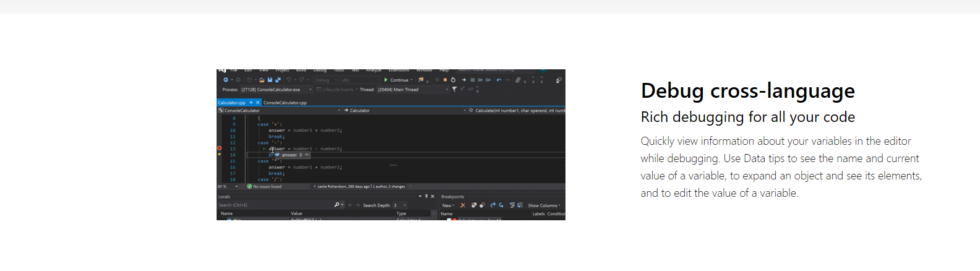Click the funnel filter icon beside Thread
Image resolution: width=980 pixels, height=271 pixels.
coord(454,90)
